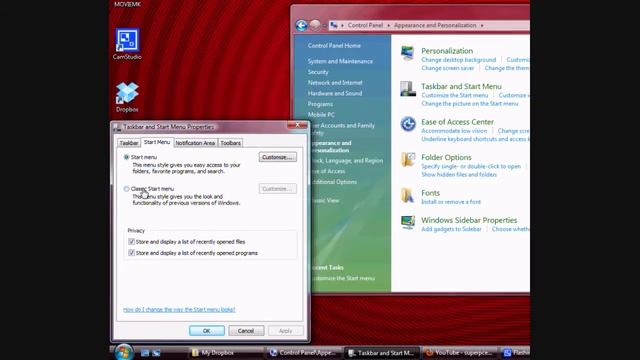Click the Control Panel forward arrow button

coord(315,25)
